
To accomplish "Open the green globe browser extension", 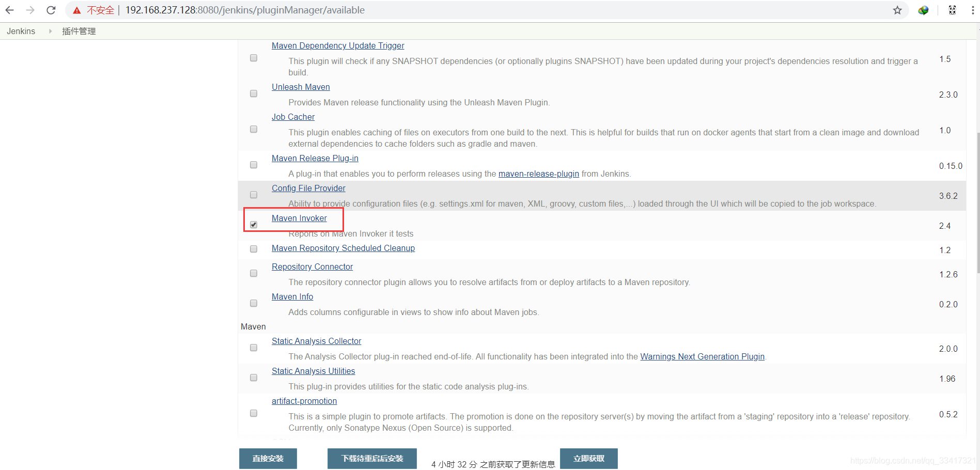I will tap(923, 10).
